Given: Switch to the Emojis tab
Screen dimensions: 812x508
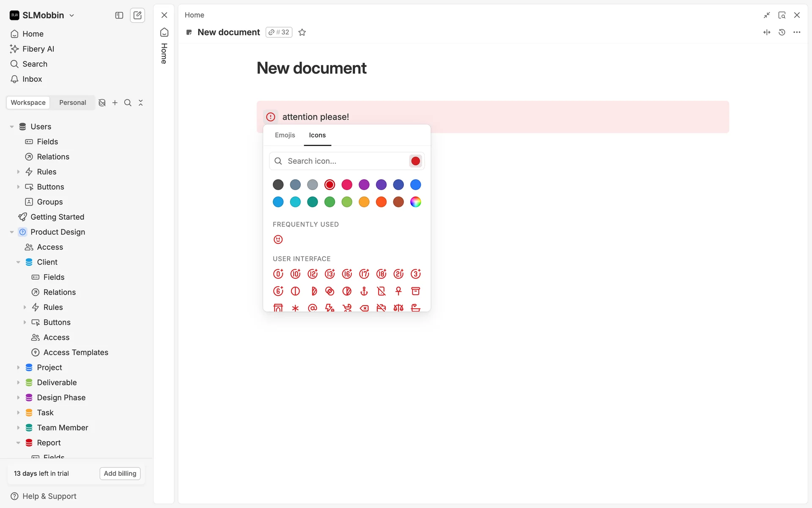Looking at the screenshot, I should (285, 135).
